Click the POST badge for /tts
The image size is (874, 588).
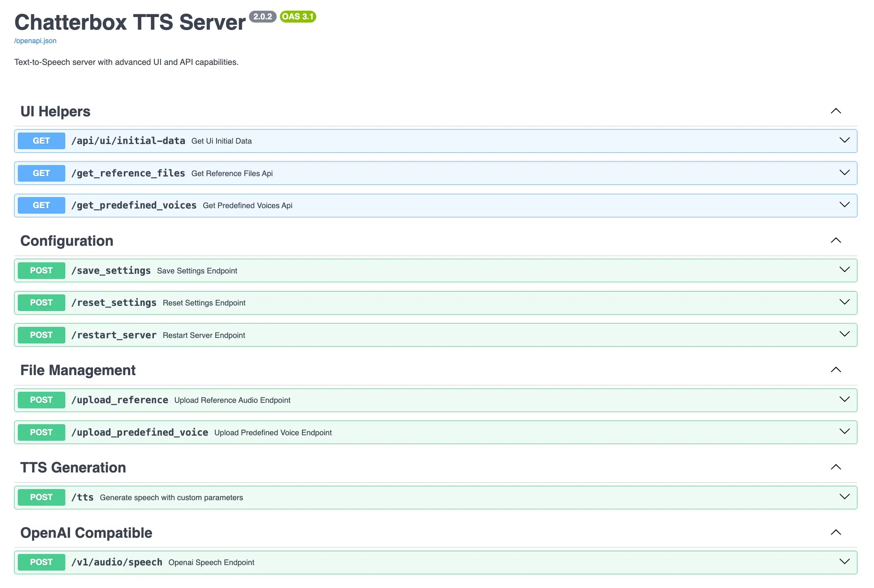coord(41,497)
